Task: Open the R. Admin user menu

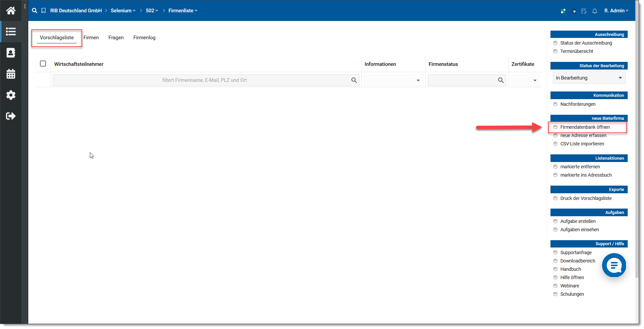Action: click(616, 11)
